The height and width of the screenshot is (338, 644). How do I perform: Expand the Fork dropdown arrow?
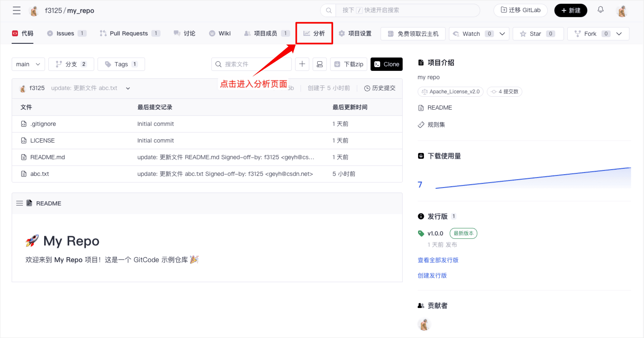point(619,34)
